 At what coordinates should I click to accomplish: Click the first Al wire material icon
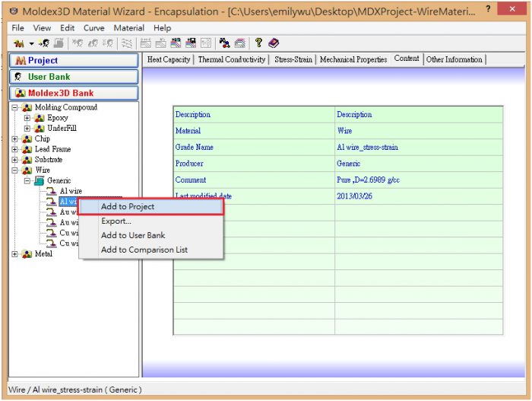(x=52, y=191)
